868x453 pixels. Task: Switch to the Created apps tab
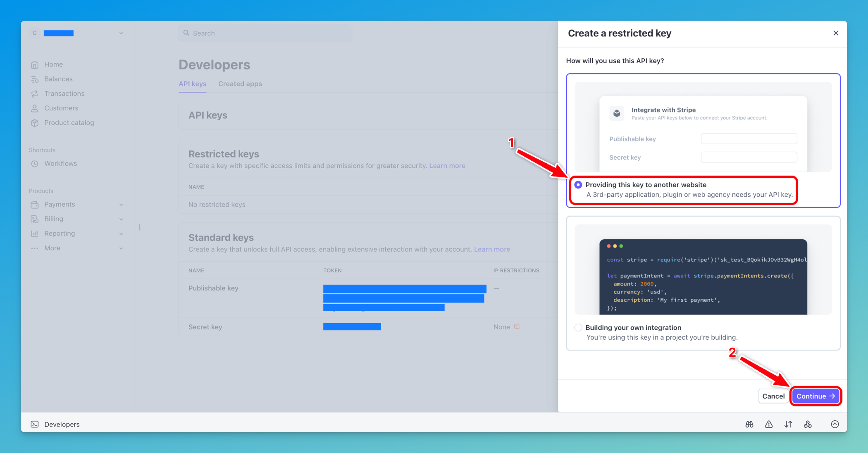(x=240, y=83)
